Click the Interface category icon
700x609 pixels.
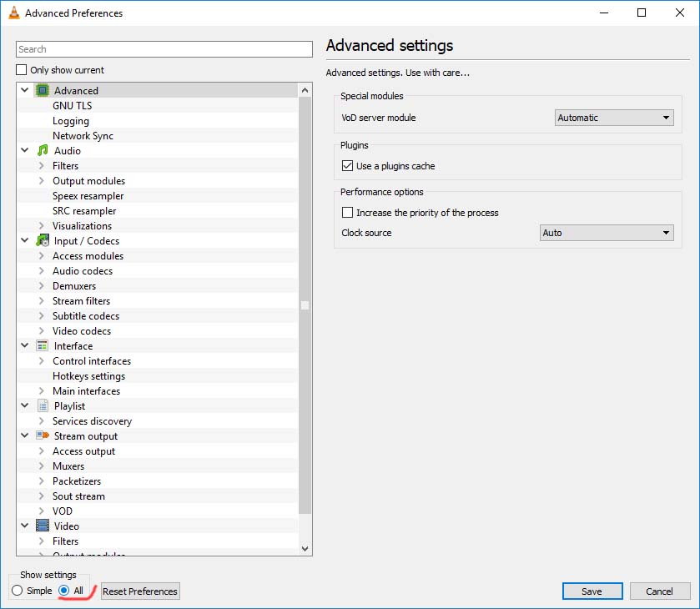click(43, 346)
